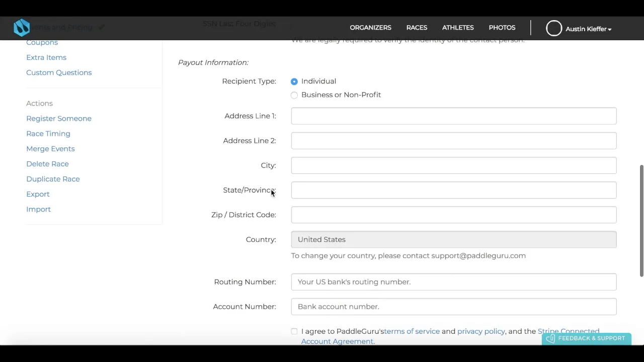Open the privacy policy link
Viewport: 644px width, 362px height.
pyautogui.click(x=481, y=331)
